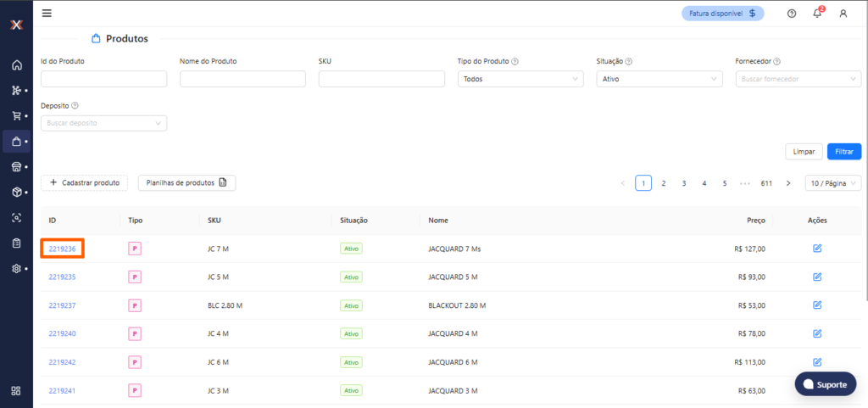Click the Filtrar button
Viewport: 868px width, 408px height.
(x=843, y=152)
